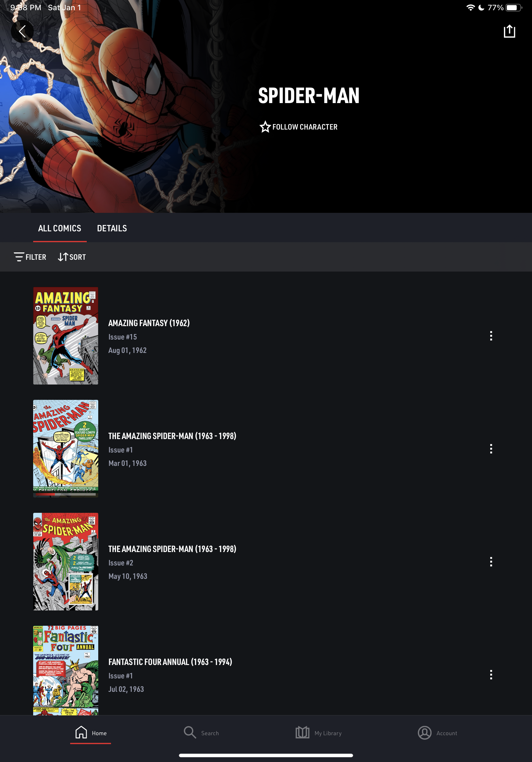Open the Account tab
Image resolution: width=532 pixels, height=762 pixels.
(x=438, y=733)
